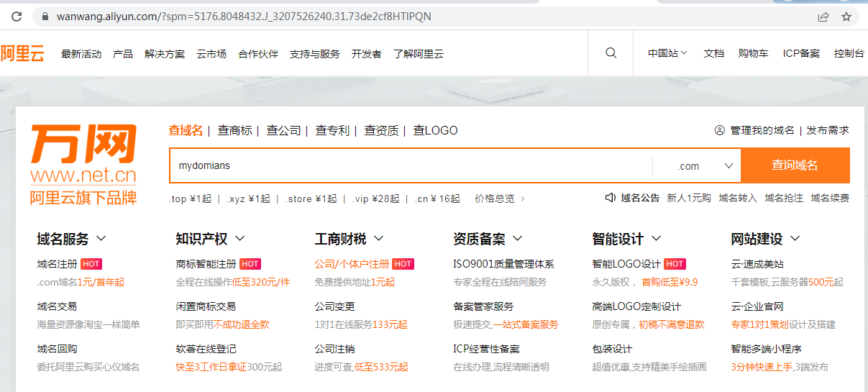Switch to the 查专利 tab
The width and height of the screenshot is (868, 392).
click(332, 130)
